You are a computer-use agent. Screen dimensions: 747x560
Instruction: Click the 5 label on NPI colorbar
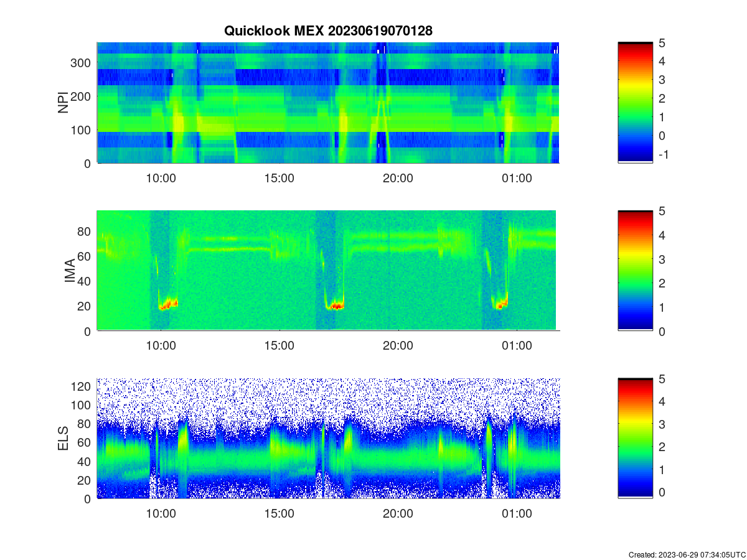[x=661, y=43]
